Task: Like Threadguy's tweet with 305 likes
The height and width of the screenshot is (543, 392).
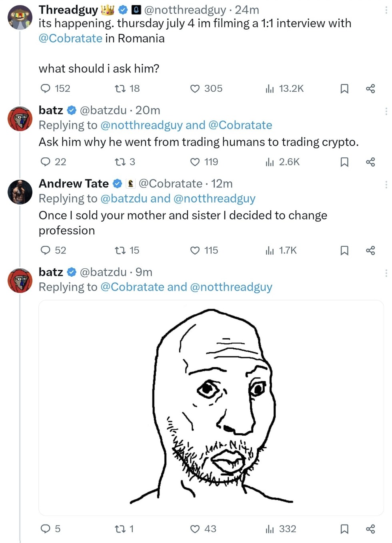Action: (195, 88)
